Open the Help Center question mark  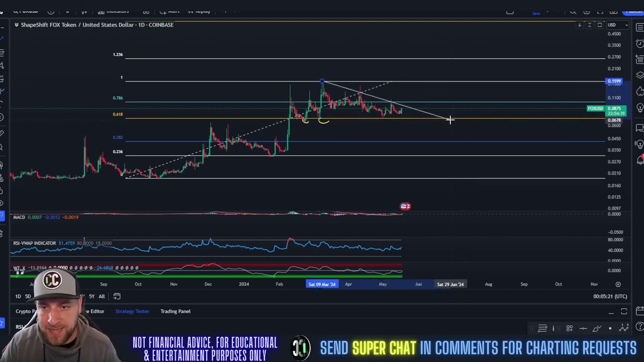tap(640, 327)
